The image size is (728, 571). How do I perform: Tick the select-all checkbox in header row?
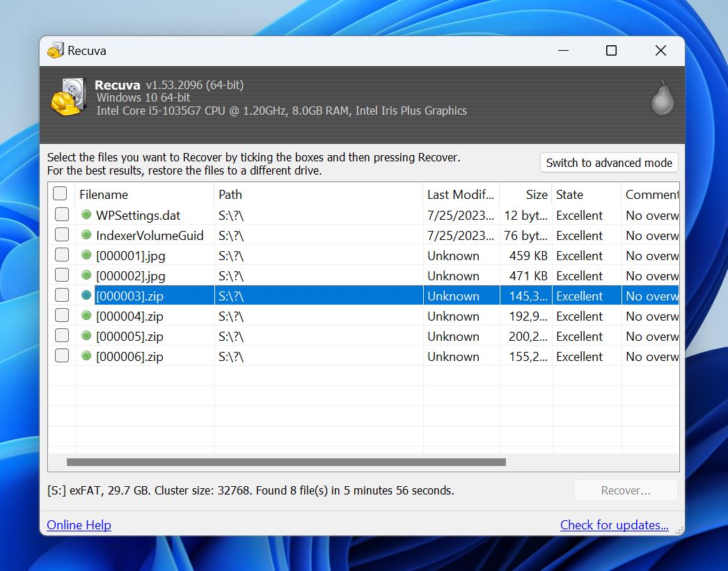coord(60,193)
